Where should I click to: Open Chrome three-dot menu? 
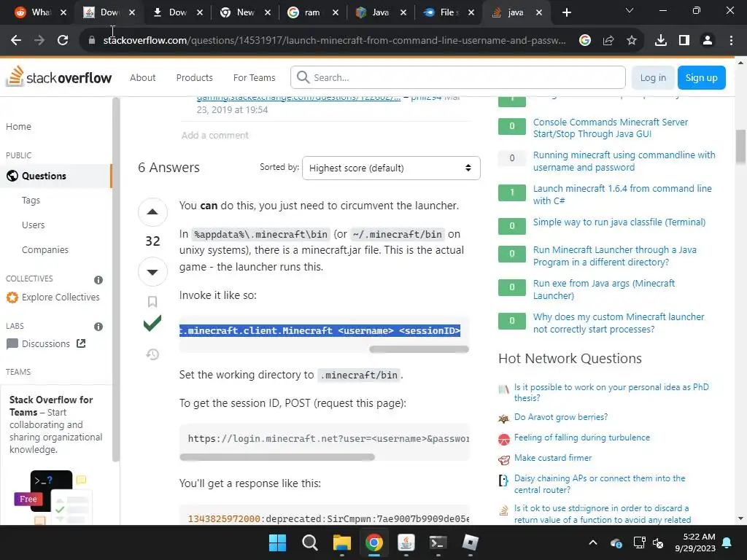tap(731, 41)
